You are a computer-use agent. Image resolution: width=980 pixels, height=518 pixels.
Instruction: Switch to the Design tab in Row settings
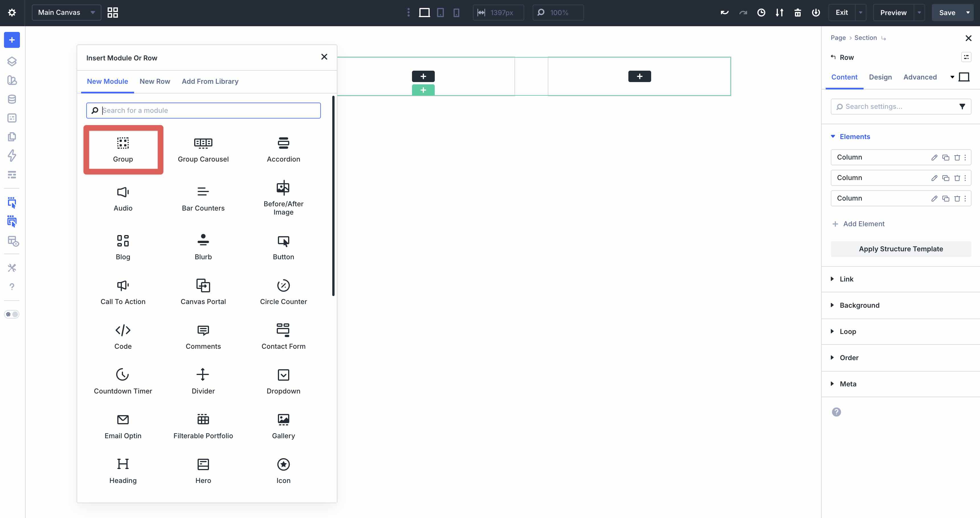[880, 77]
